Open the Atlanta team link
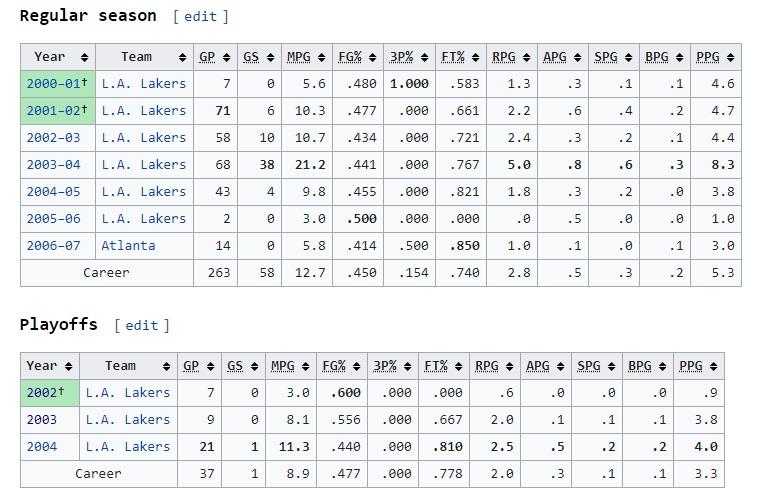This screenshot has width=768, height=500. pyautogui.click(x=128, y=246)
